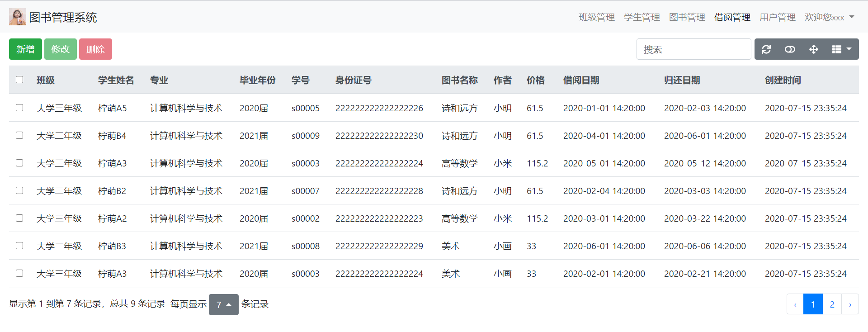Screen dimensions: 868x332
Task: Click student ID s00008 cell
Action: pos(306,246)
